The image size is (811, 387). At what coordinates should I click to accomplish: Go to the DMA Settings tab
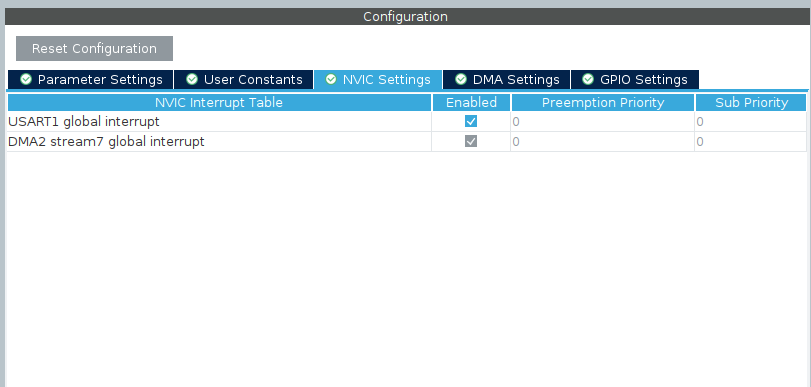tap(506, 80)
